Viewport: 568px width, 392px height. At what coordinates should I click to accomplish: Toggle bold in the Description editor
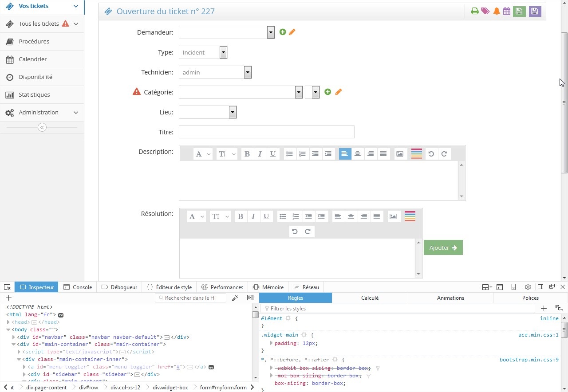coord(247,154)
